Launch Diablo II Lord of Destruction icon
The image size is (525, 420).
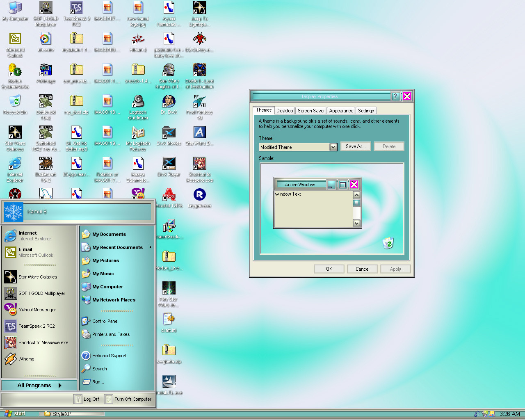(200, 76)
